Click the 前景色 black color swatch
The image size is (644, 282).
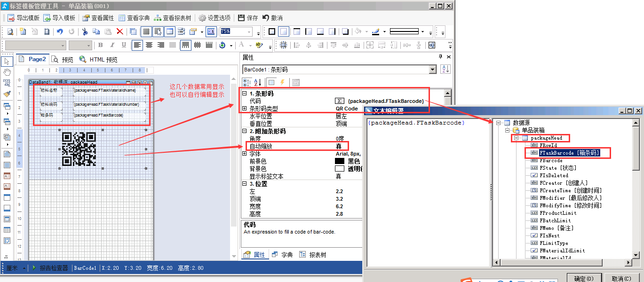(x=339, y=161)
